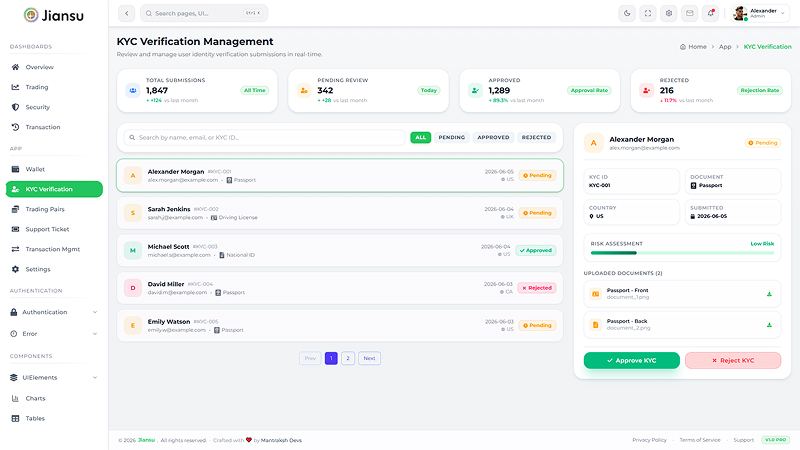Click Approval Rate badge
Viewport: 800px width, 450px height.
click(x=589, y=90)
